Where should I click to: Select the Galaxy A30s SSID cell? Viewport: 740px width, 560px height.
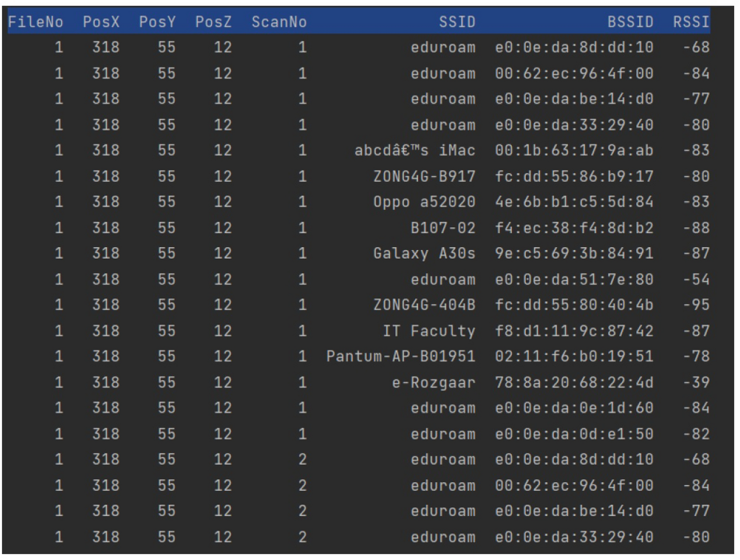424,254
